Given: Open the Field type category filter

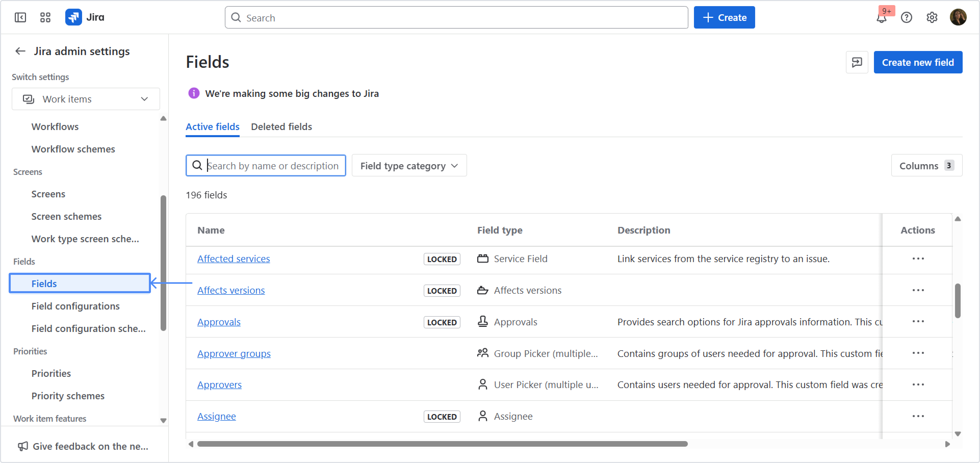Looking at the screenshot, I should (x=409, y=165).
